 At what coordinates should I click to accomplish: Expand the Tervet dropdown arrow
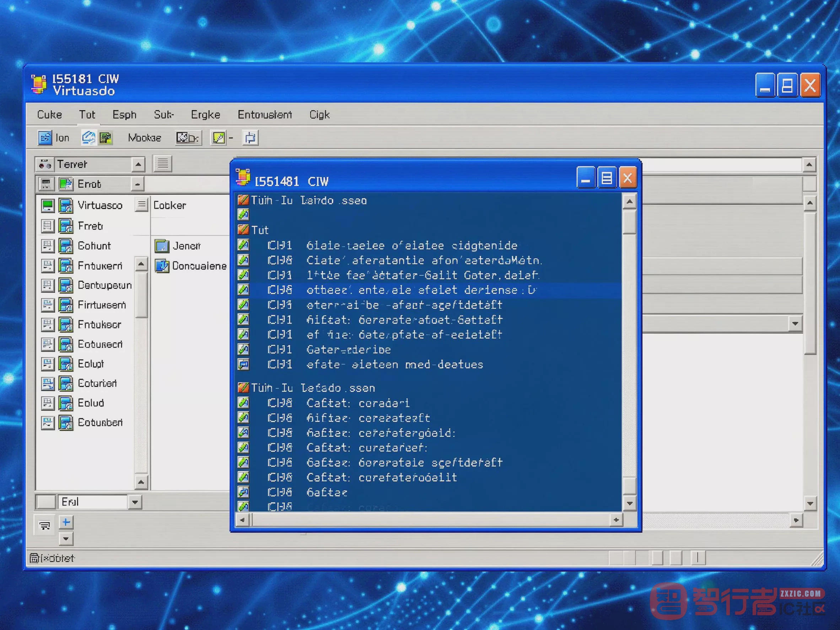(138, 164)
